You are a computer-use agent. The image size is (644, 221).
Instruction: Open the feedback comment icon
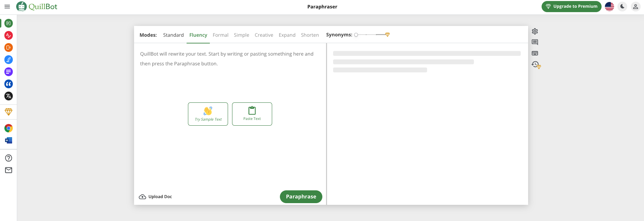pos(535,42)
